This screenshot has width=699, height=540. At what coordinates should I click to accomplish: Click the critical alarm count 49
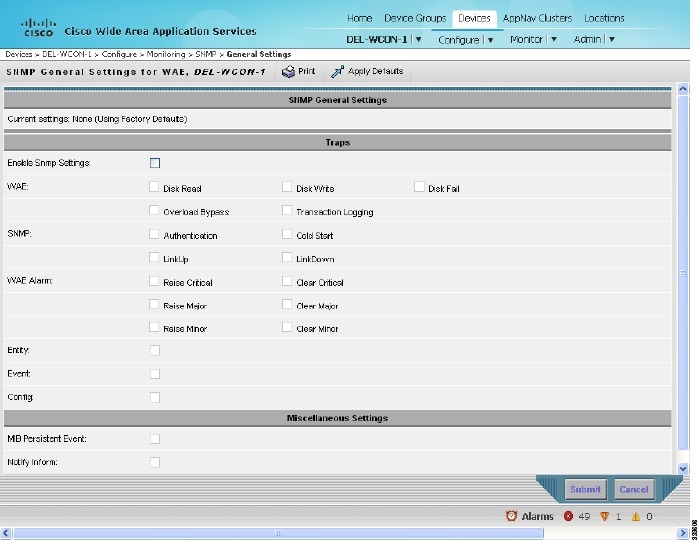(584, 516)
